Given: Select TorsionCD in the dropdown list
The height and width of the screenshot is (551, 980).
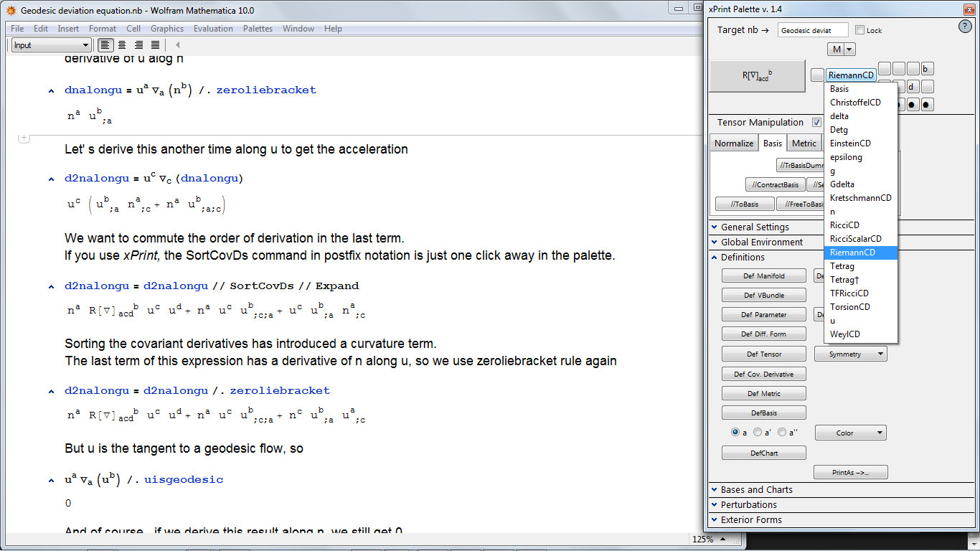Looking at the screenshot, I should (x=861, y=307).
